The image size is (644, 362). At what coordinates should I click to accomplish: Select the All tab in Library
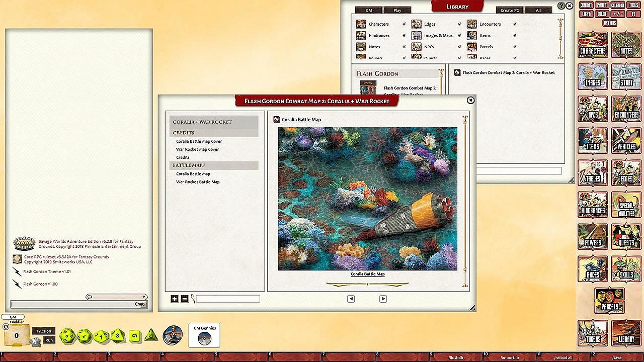(538, 10)
